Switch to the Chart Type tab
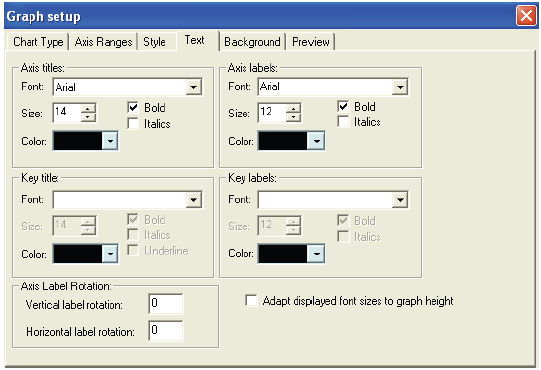 pyautogui.click(x=38, y=42)
